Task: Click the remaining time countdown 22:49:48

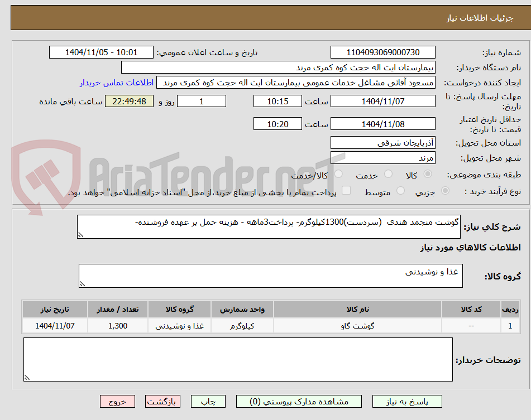Action: click(129, 102)
